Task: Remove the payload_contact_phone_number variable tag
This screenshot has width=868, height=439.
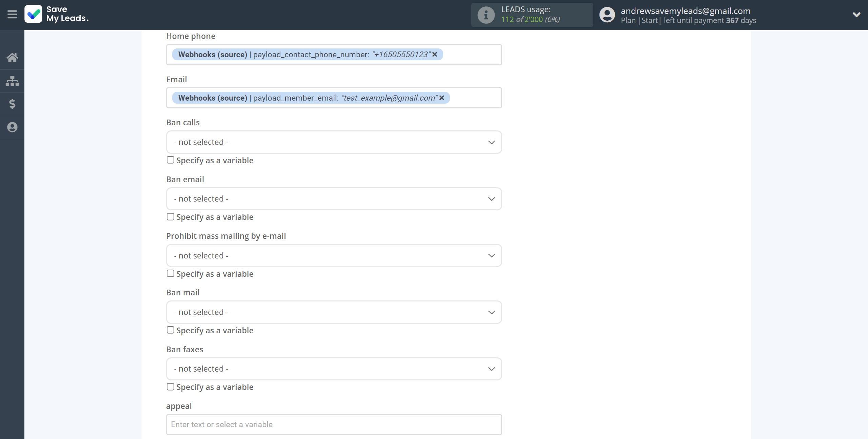Action: pyautogui.click(x=435, y=55)
